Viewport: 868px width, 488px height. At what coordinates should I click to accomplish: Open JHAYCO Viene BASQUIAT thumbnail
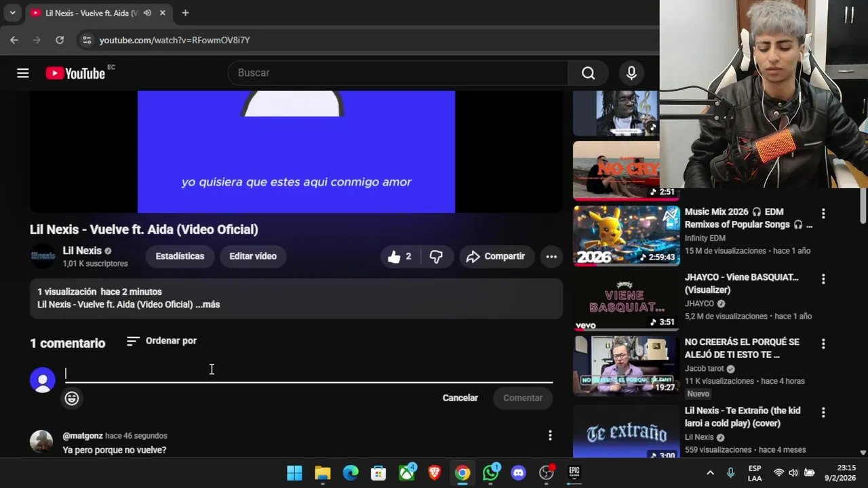point(626,301)
